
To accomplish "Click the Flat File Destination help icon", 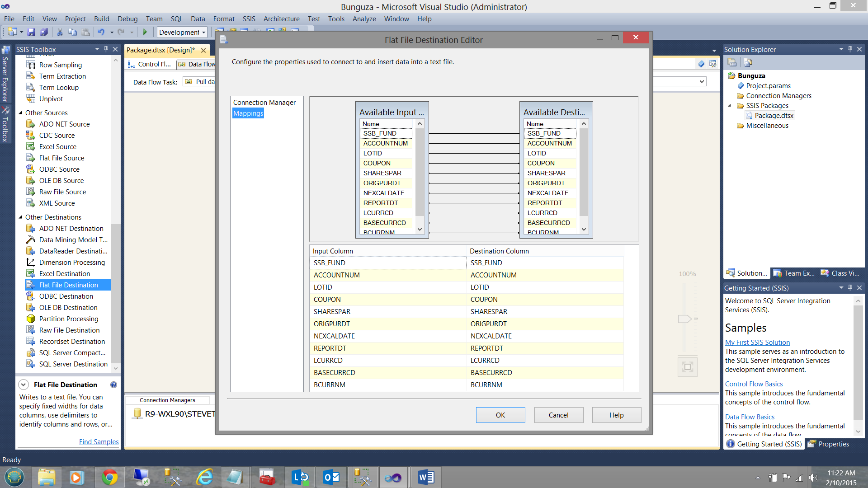I will 113,385.
